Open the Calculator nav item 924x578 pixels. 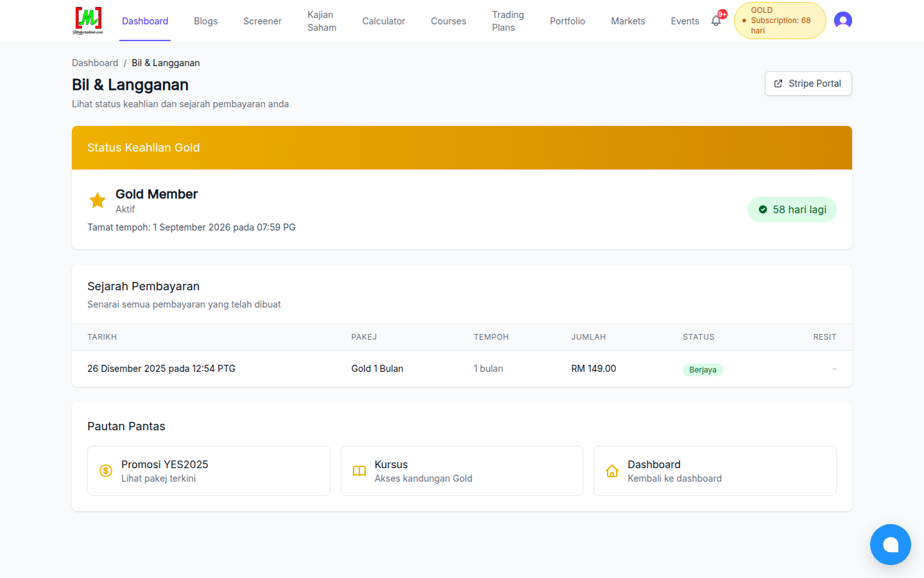tap(384, 21)
